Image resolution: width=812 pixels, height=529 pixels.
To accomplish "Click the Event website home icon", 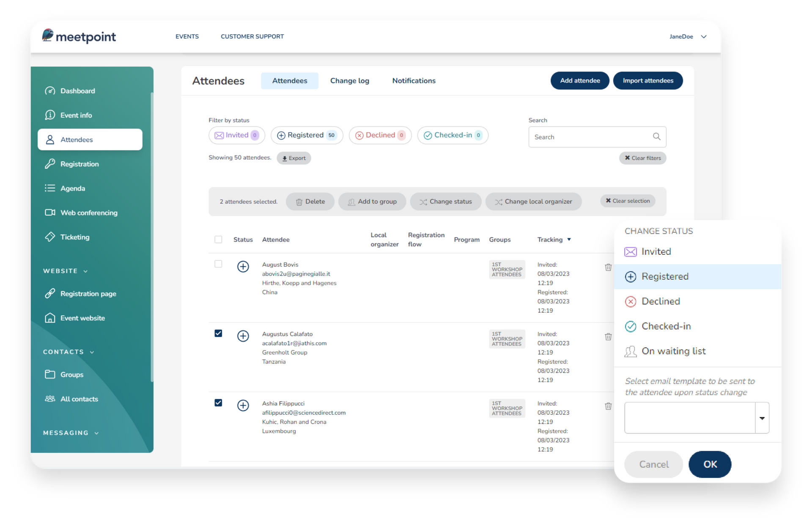I will coord(50,318).
